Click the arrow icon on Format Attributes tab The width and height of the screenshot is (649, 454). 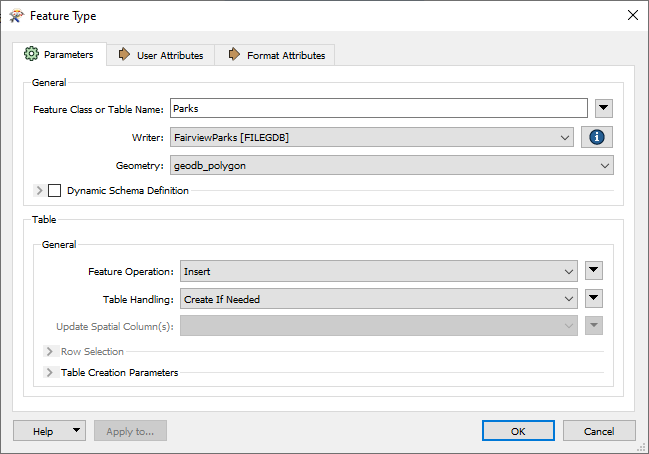234,54
